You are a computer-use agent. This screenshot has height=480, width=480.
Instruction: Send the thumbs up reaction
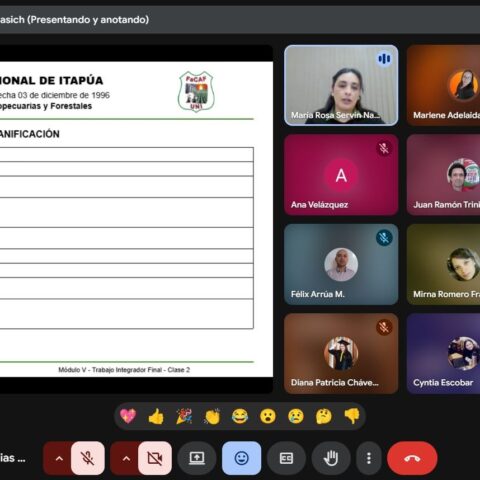156,416
